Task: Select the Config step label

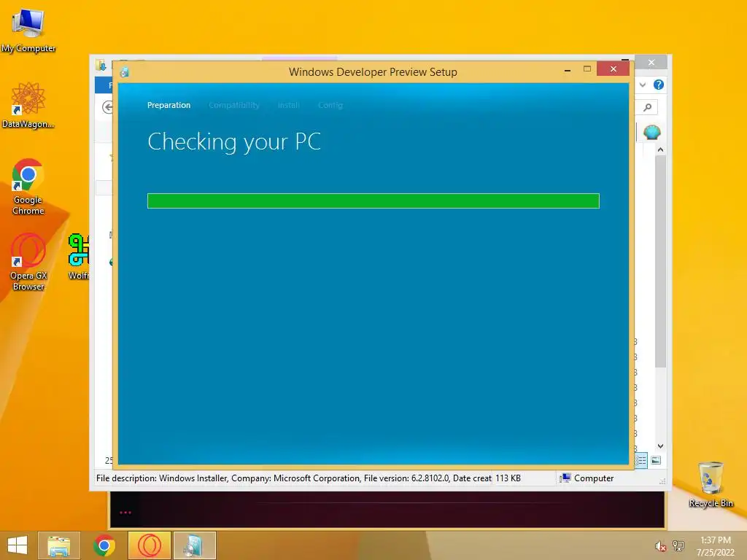Action: [x=330, y=105]
